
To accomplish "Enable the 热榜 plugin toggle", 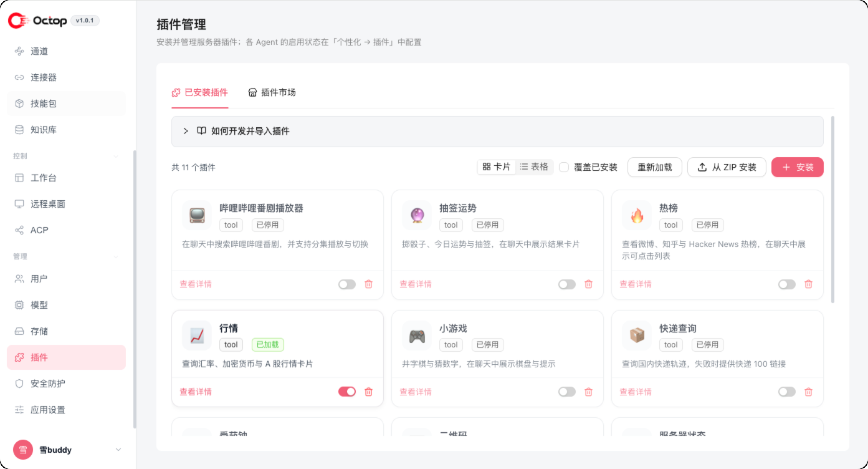I will (787, 284).
